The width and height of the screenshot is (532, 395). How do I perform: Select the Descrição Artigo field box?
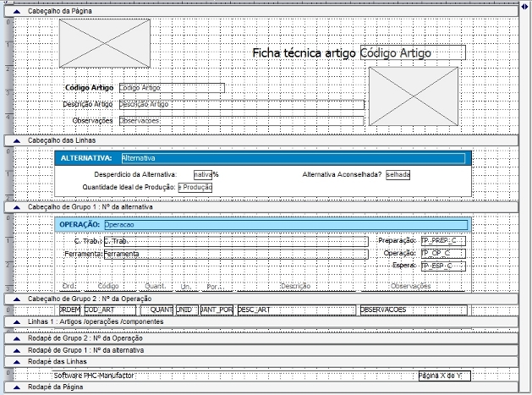click(x=242, y=105)
